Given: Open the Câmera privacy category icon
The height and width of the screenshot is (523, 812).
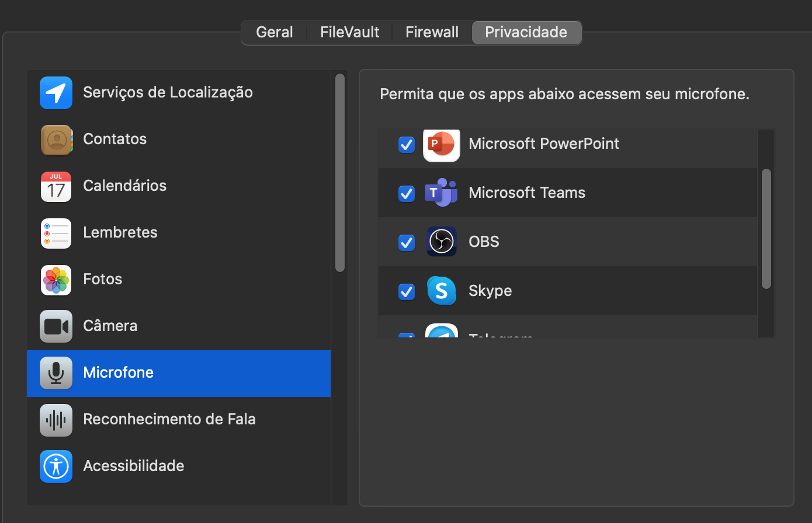Looking at the screenshot, I should click(x=56, y=326).
